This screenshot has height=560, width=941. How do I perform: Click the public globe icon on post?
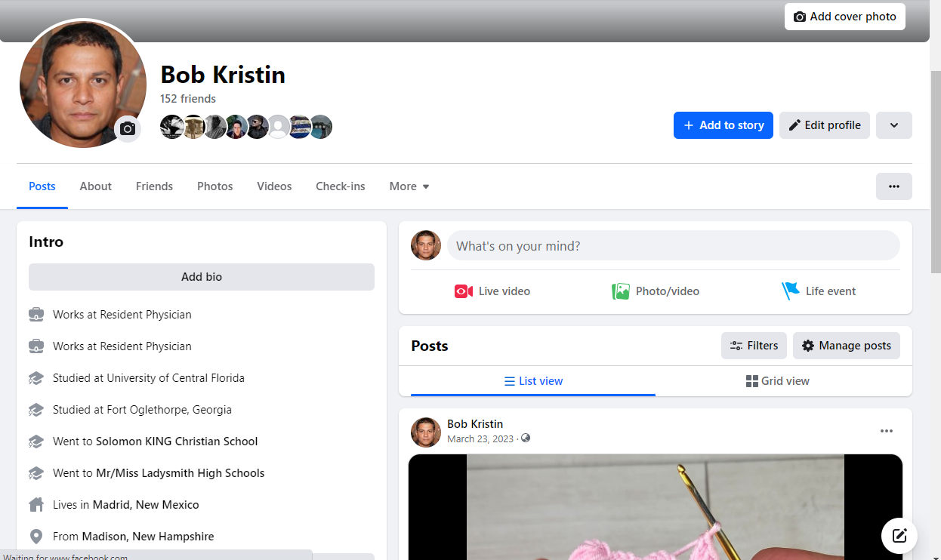(x=526, y=438)
